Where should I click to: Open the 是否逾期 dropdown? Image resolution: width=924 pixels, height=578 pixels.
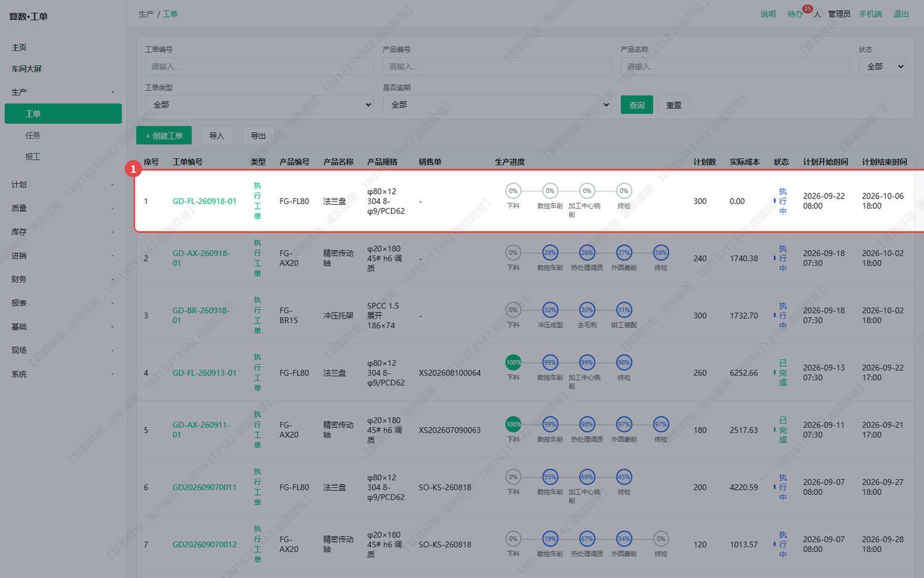tap(497, 105)
